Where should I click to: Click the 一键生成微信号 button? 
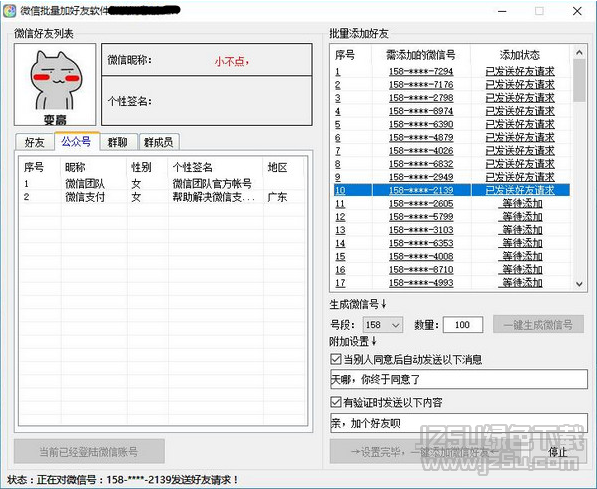[x=538, y=324]
